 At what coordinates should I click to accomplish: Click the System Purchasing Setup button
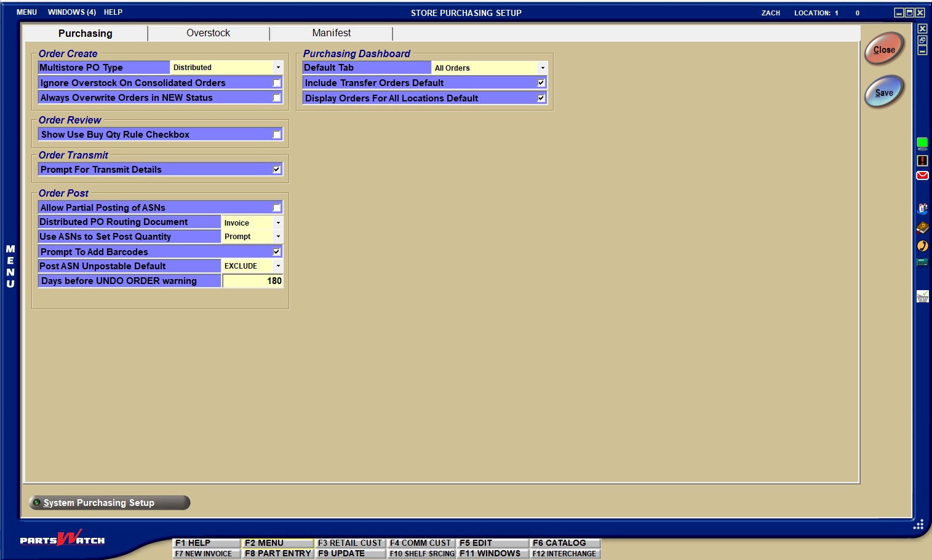click(110, 503)
